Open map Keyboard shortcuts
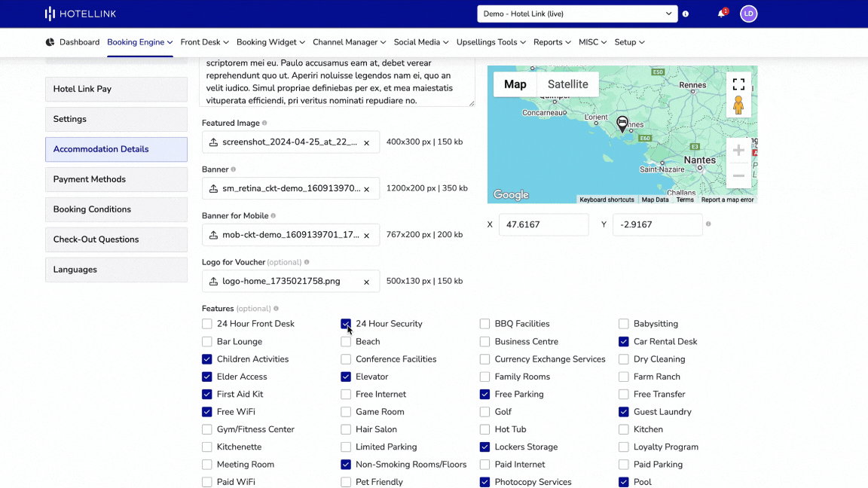This screenshot has width=868, height=488. pyautogui.click(x=607, y=200)
